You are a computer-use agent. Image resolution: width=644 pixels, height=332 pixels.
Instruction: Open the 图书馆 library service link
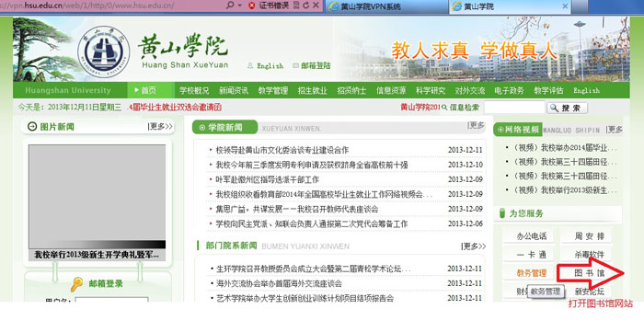coord(590,273)
